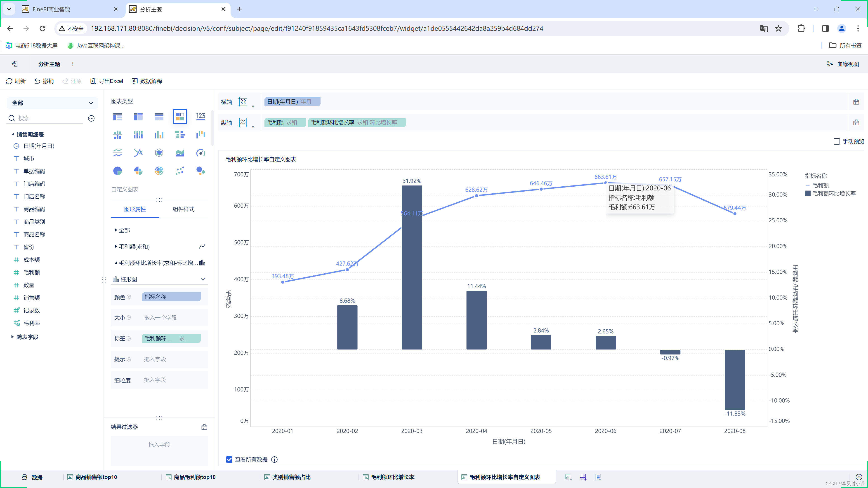Open the 血缘视图 lineage view
868x488 pixels.
point(842,64)
